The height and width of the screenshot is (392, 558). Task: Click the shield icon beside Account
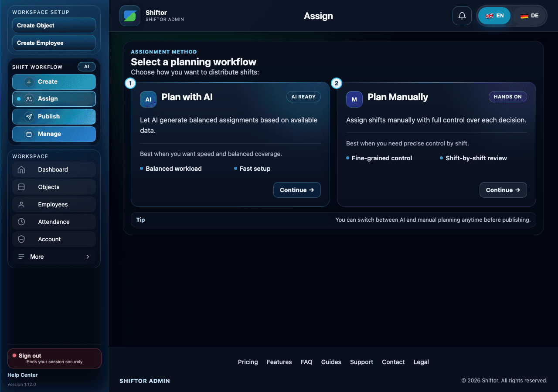(x=21, y=240)
